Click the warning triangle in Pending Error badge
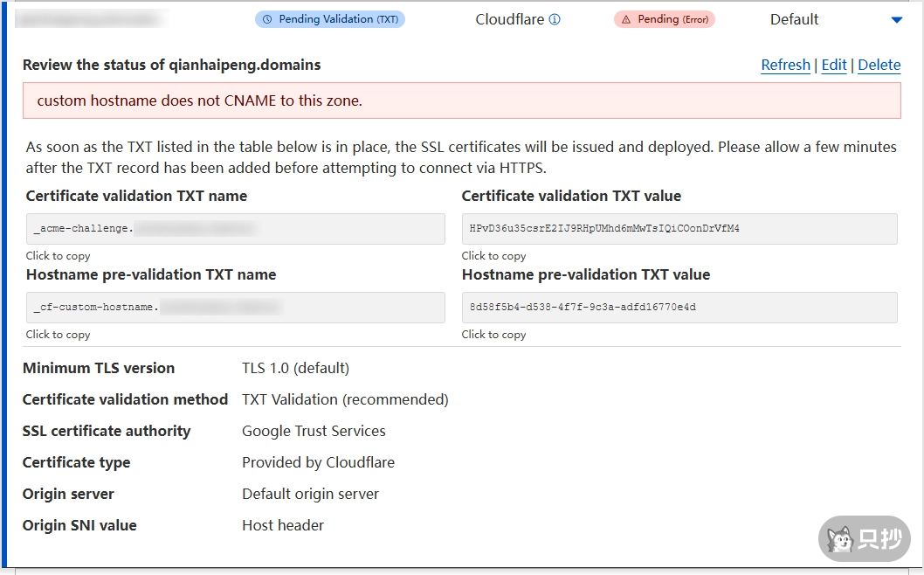This screenshot has height=575, width=924. (625, 19)
